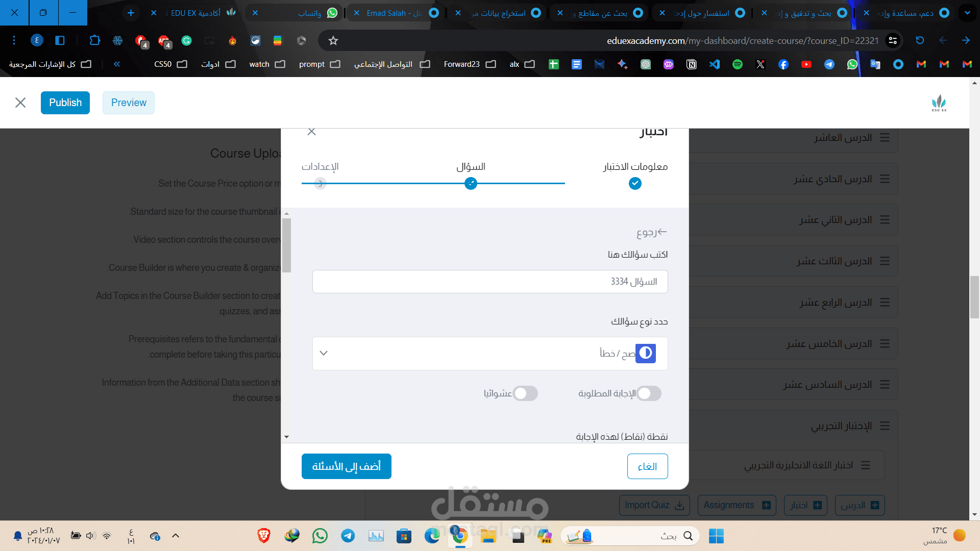
Task: Open the browser extensions puzzle icon
Action: pyautogui.click(x=95, y=40)
